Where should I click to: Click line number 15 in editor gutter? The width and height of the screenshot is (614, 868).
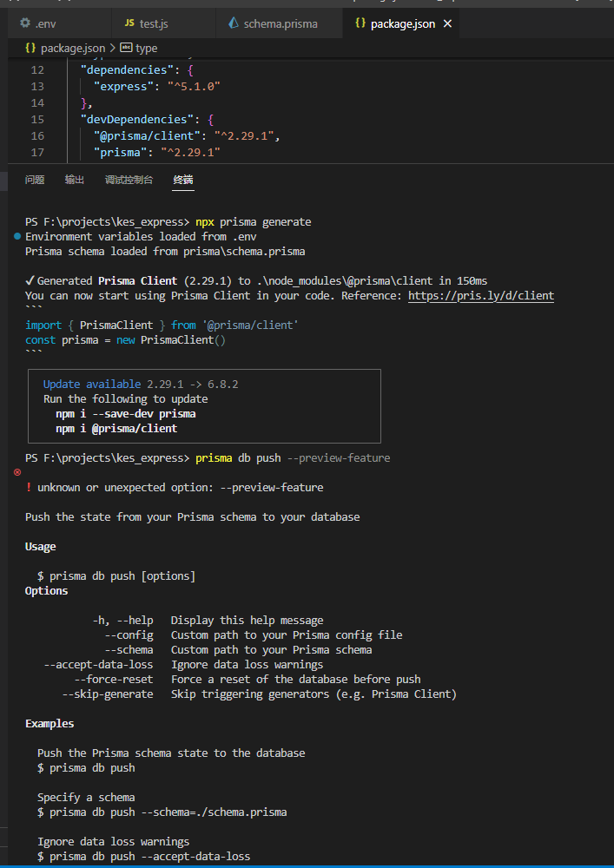point(36,119)
